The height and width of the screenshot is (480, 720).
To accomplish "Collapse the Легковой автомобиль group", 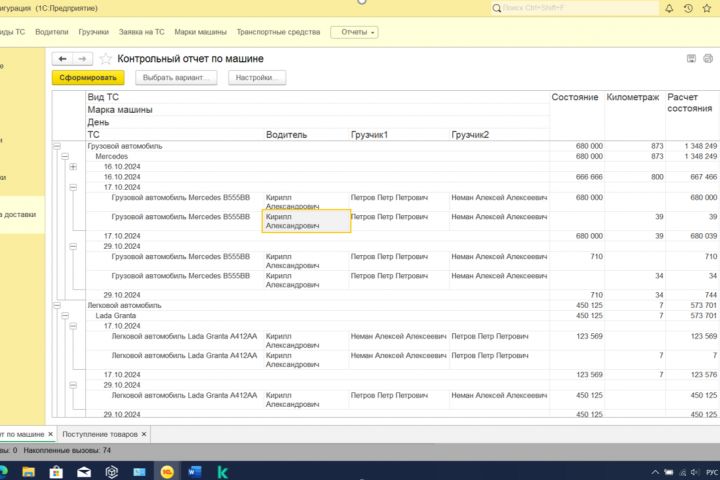I will (57, 305).
